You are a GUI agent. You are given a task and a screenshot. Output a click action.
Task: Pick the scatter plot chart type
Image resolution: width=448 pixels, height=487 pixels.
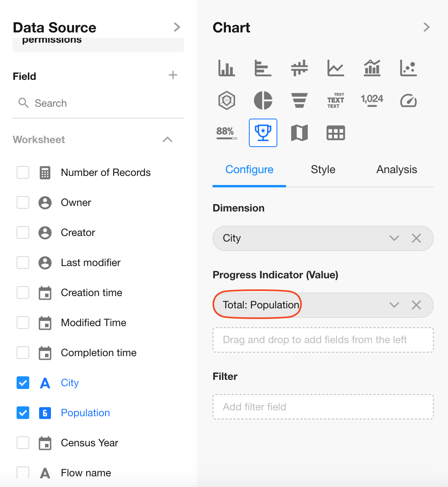pyautogui.click(x=408, y=68)
